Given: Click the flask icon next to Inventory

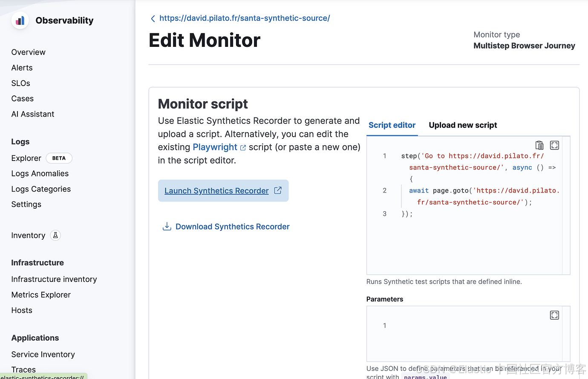Looking at the screenshot, I should pyautogui.click(x=55, y=235).
